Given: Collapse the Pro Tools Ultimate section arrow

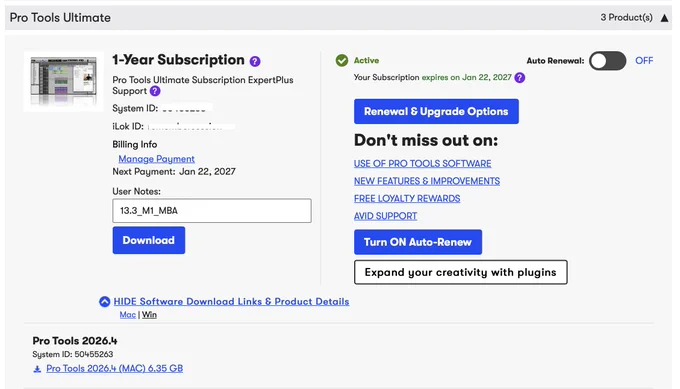Looking at the screenshot, I should point(664,18).
